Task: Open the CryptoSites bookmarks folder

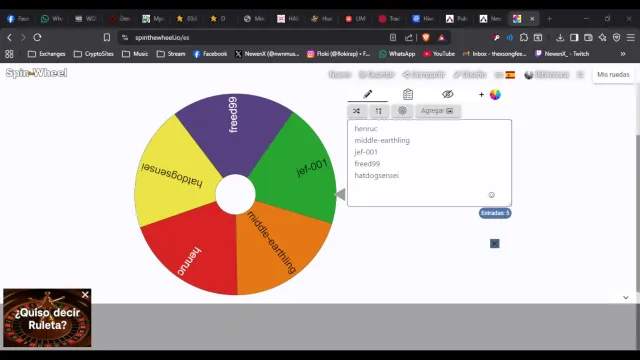Action: point(93,54)
